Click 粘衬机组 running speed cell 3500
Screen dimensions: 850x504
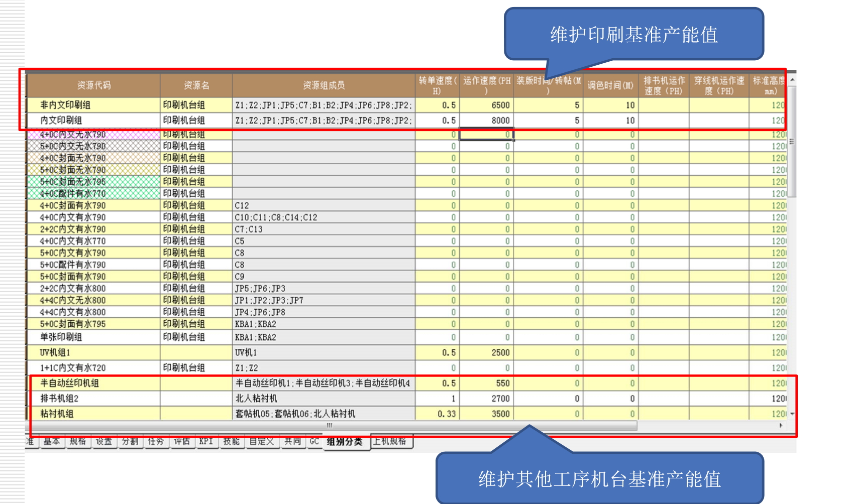pyautogui.click(x=486, y=414)
